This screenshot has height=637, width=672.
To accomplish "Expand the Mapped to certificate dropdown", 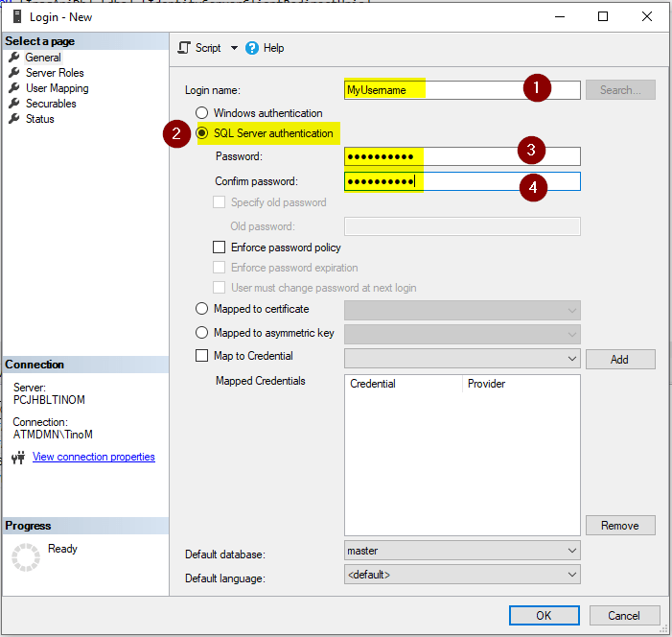I will (572, 311).
